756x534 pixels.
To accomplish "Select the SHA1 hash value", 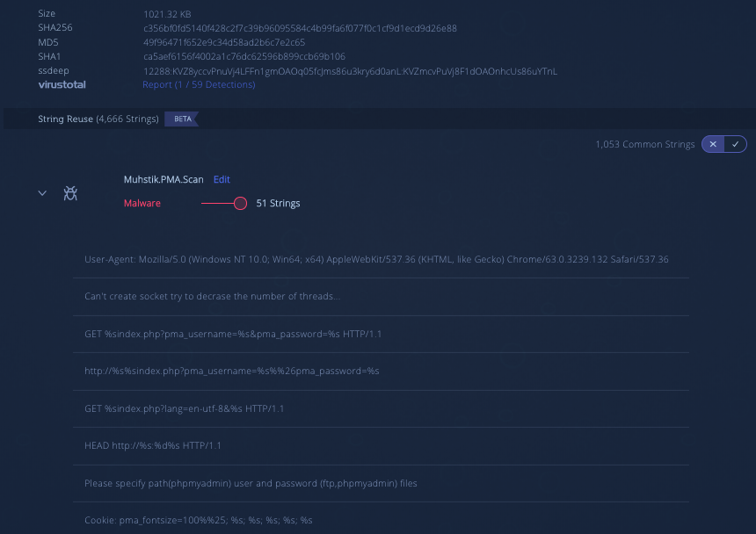I will click(244, 56).
